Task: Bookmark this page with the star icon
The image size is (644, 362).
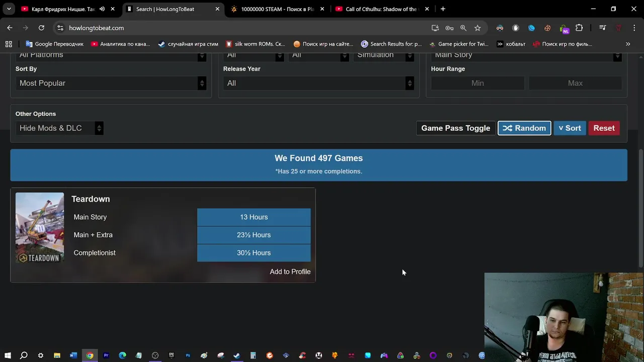Action: (x=477, y=28)
